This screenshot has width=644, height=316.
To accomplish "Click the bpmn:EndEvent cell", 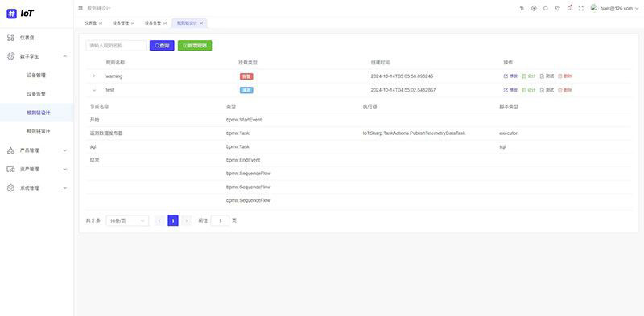I will tap(243, 160).
